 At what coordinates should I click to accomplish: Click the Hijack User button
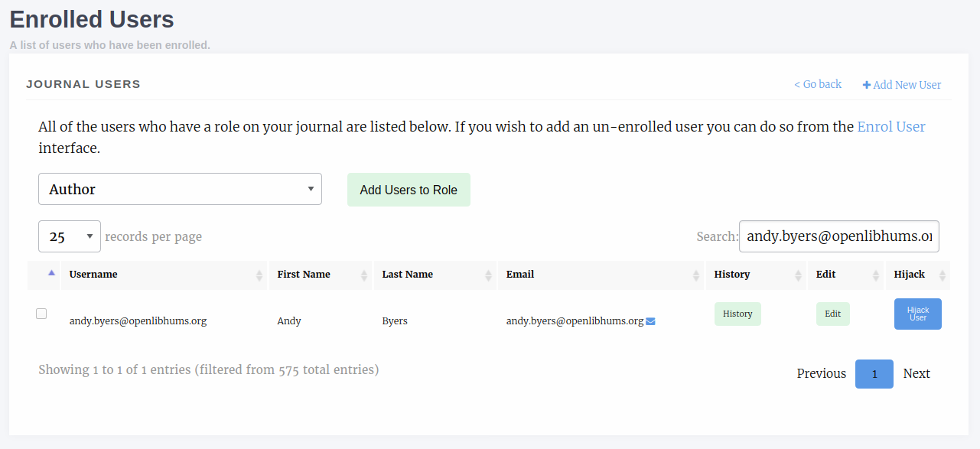918,314
